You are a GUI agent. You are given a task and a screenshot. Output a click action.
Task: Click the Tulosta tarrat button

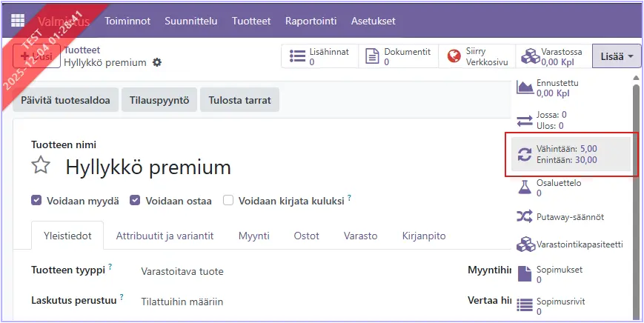coord(240,100)
